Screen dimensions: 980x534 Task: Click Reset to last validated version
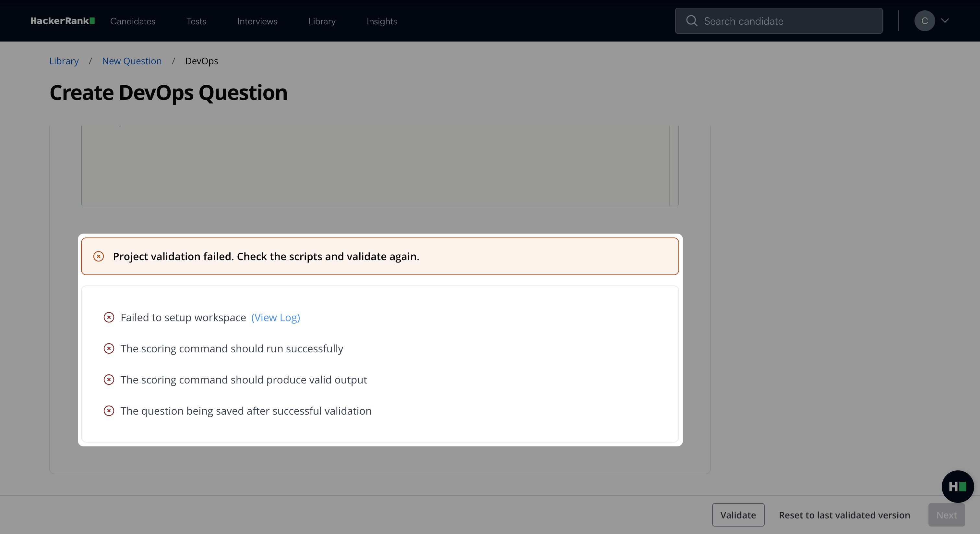point(844,515)
